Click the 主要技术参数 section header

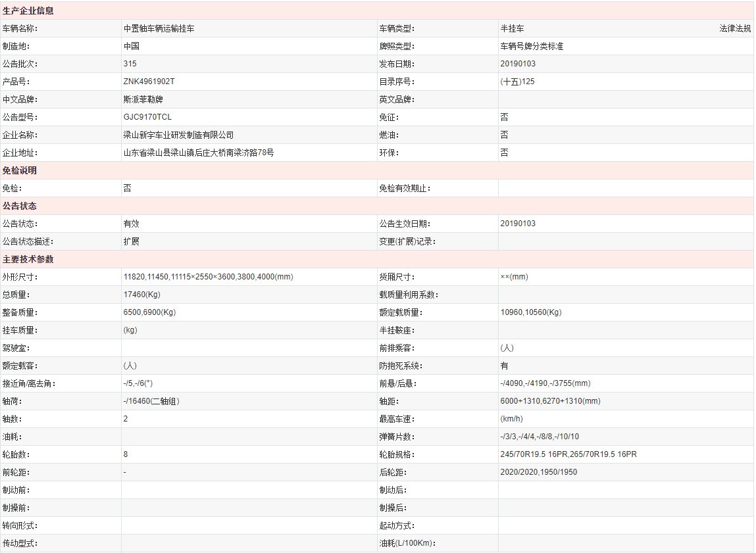tap(28, 260)
